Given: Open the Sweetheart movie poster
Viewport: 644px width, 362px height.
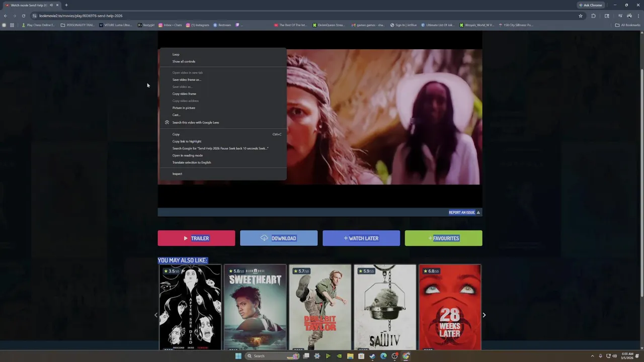Looking at the screenshot, I should [255, 307].
